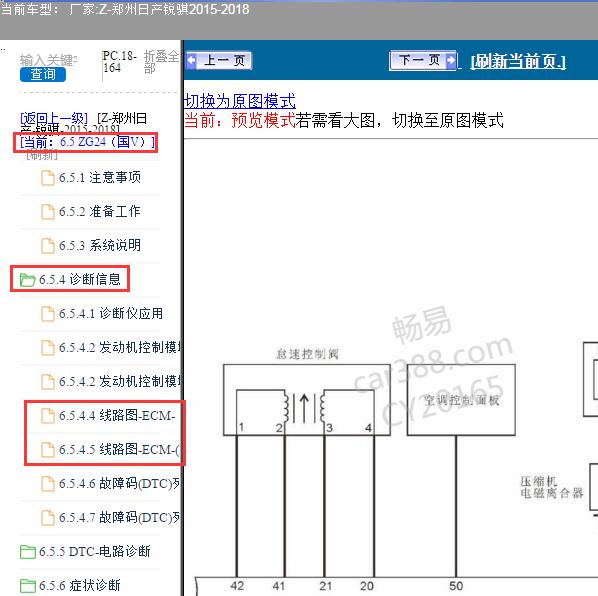
Task: Open 6.5.3 系统说明 entry
Action: point(100,245)
